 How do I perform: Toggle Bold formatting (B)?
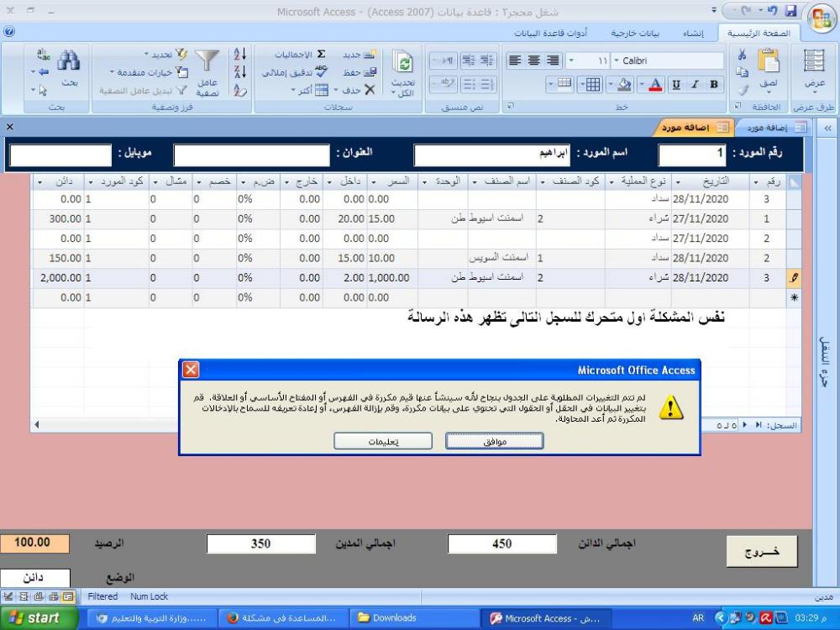point(713,85)
